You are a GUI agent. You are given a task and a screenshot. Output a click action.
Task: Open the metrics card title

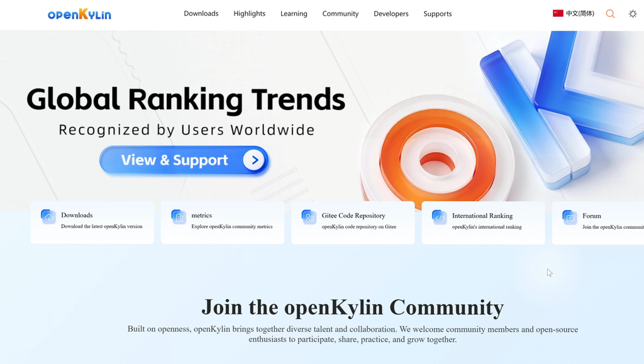(x=202, y=216)
